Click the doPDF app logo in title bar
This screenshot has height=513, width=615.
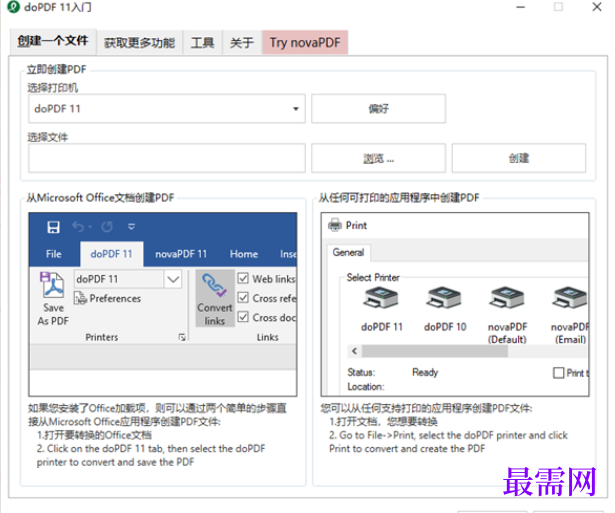coord(13,7)
